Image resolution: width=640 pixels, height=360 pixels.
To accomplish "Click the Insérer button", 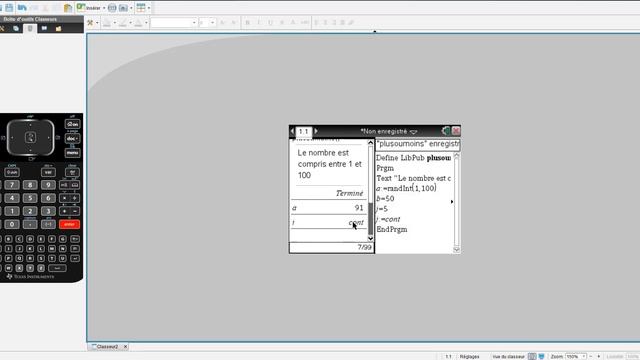I will point(89,7).
